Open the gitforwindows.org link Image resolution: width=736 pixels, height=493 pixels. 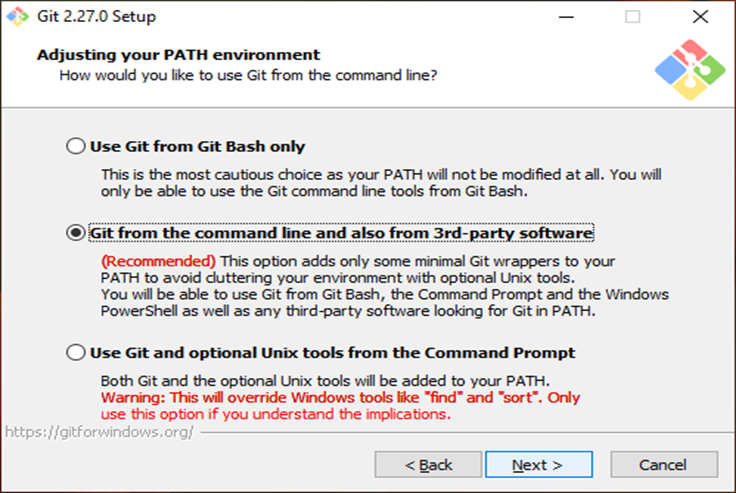[95, 432]
